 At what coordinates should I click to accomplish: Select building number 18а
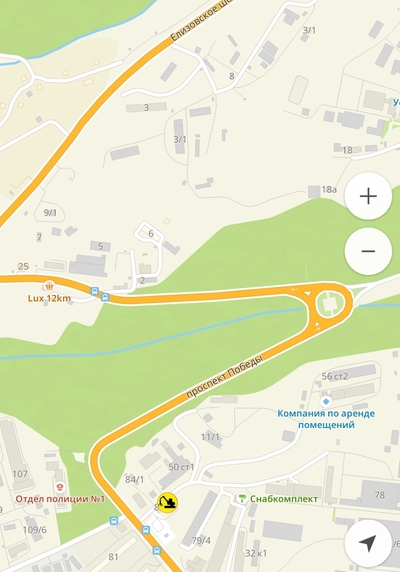329,190
